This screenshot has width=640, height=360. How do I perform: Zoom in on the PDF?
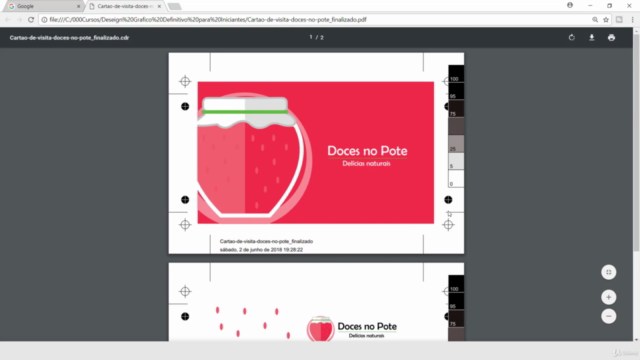[609, 297]
